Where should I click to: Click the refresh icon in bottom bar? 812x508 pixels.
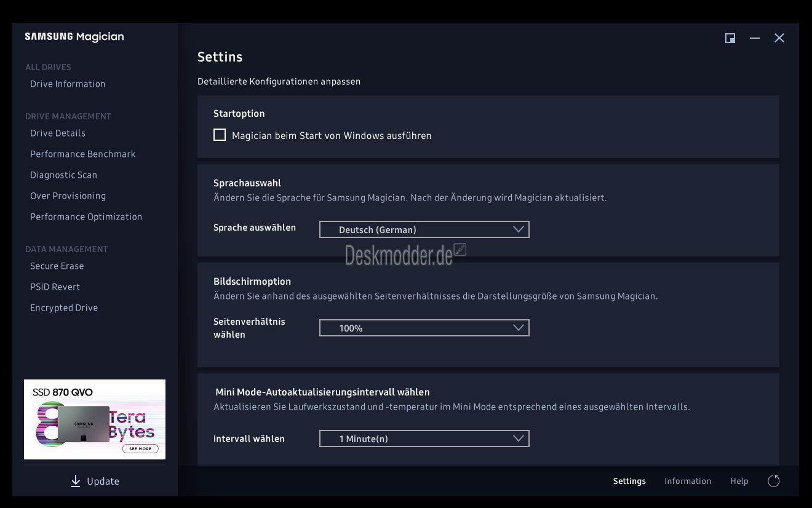click(x=774, y=481)
